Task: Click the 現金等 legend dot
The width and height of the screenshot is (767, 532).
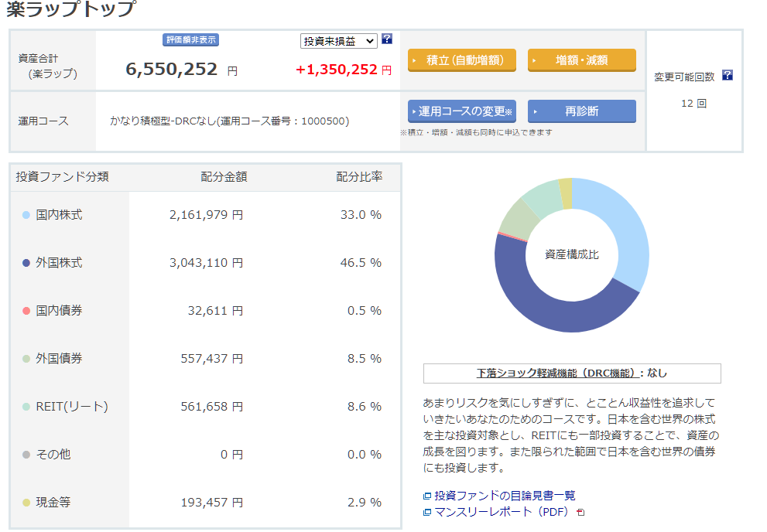Action: (x=26, y=503)
